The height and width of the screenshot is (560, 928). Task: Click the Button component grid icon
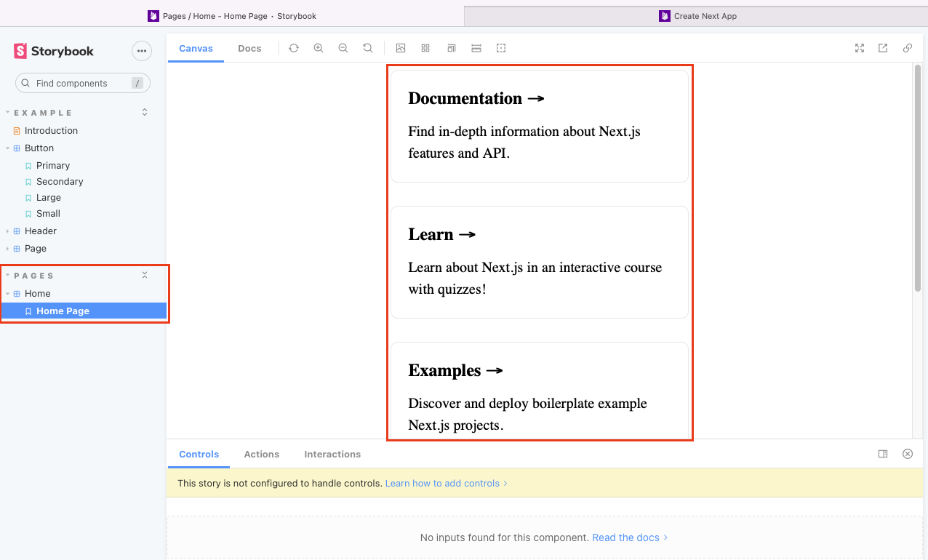click(x=17, y=148)
